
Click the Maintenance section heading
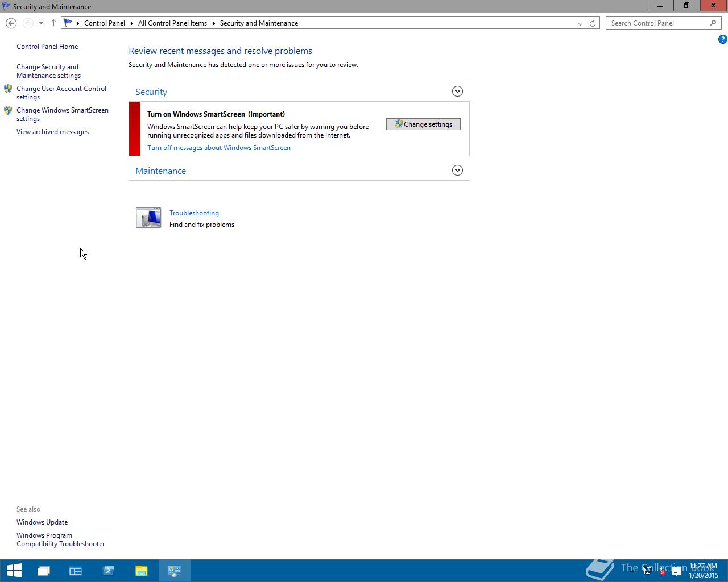click(160, 171)
